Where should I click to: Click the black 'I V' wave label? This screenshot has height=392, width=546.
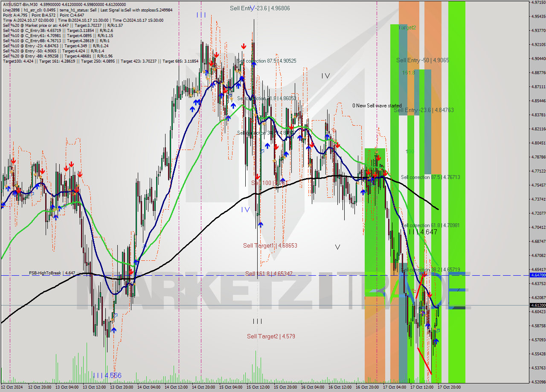[326, 76]
